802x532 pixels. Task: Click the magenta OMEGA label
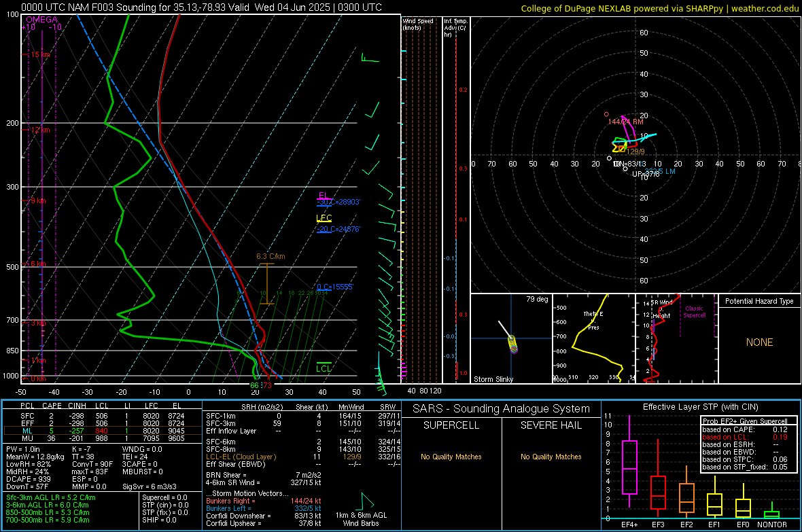pos(42,20)
